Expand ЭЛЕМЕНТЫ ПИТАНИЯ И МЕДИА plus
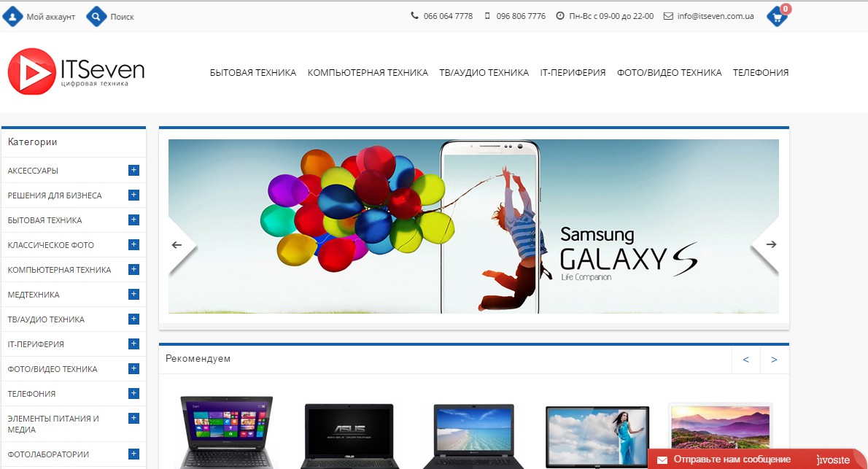868x469 pixels. click(x=133, y=418)
